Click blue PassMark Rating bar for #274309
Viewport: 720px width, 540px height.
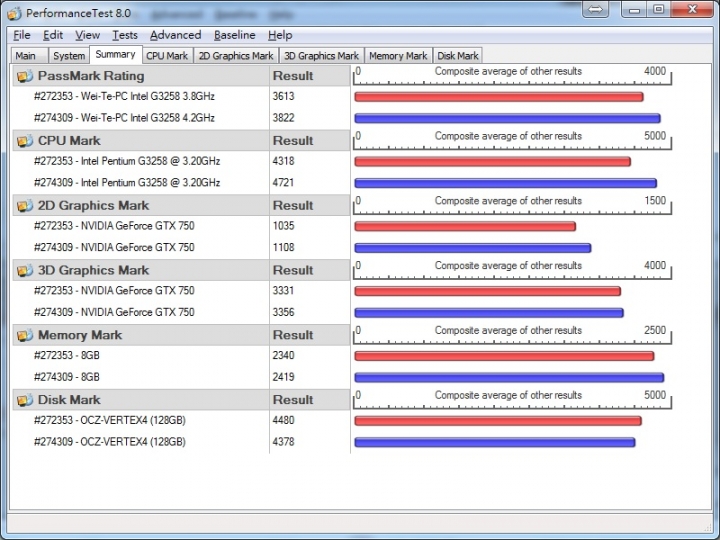pyautogui.click(x=507, y=118)
